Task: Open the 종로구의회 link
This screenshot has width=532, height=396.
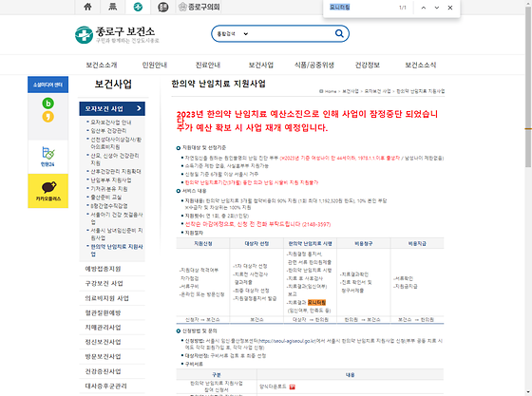Action: pyautogui.click(x=199, y=7)
